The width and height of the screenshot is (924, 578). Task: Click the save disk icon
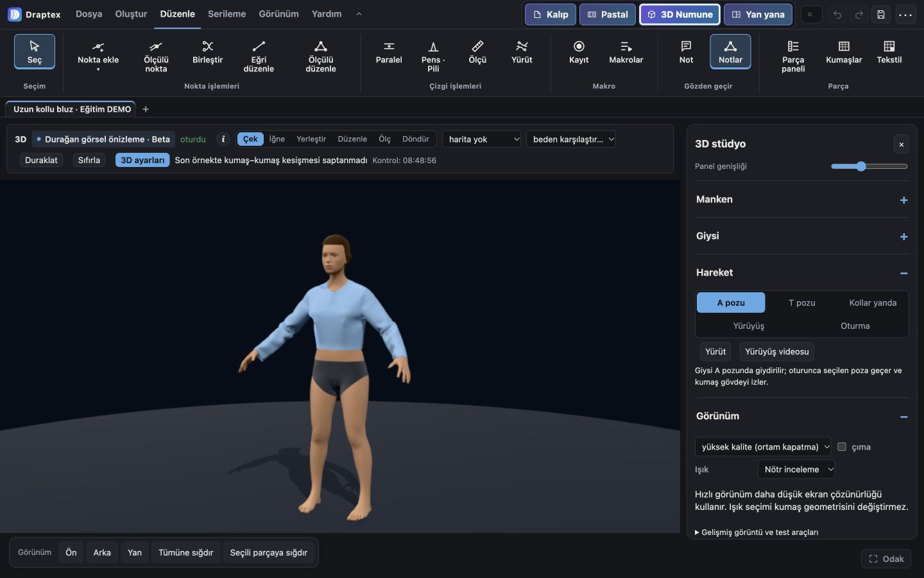click(881, 14)
